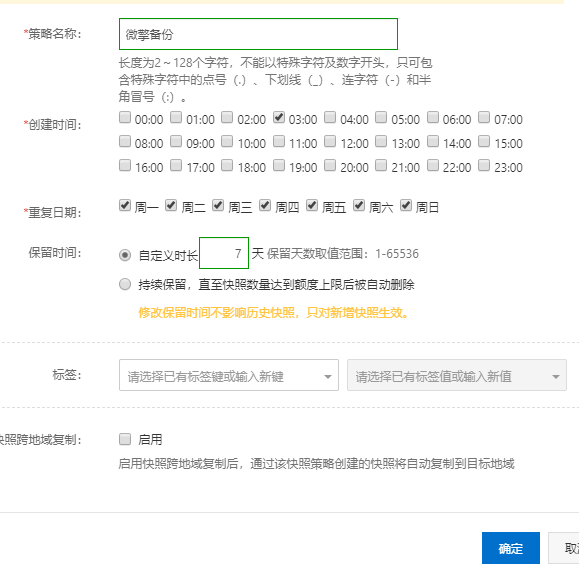Screen dimensions: 579x570
Task: Click the retention days number field
Action: point(224,253)
